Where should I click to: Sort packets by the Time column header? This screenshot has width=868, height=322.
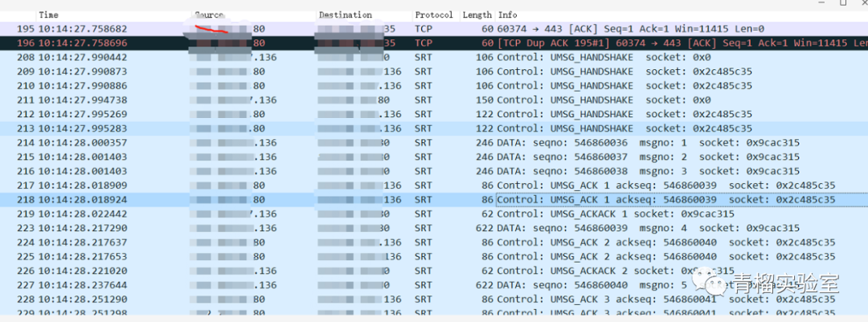coord(48,15)
